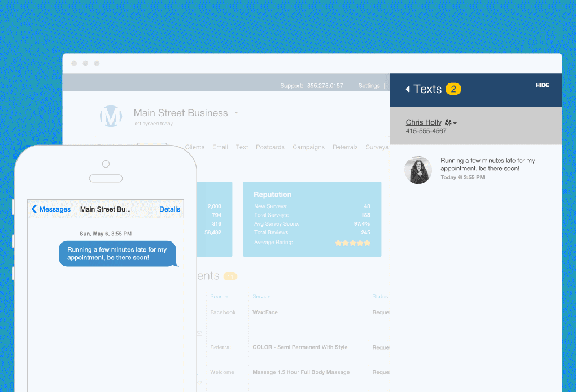
Task: Click the phone number 415-555-4567
Action: pos(426,131)
